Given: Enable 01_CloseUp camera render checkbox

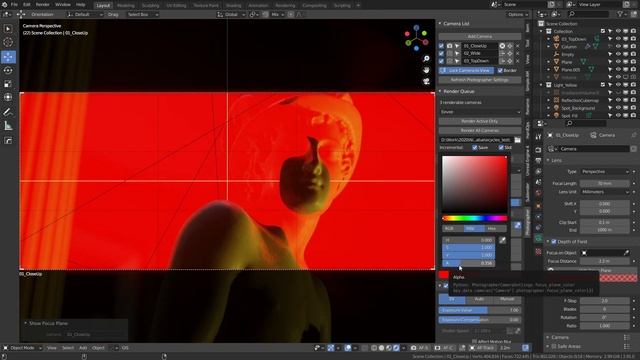Looking at the screenshot, I should coord(441,46).
